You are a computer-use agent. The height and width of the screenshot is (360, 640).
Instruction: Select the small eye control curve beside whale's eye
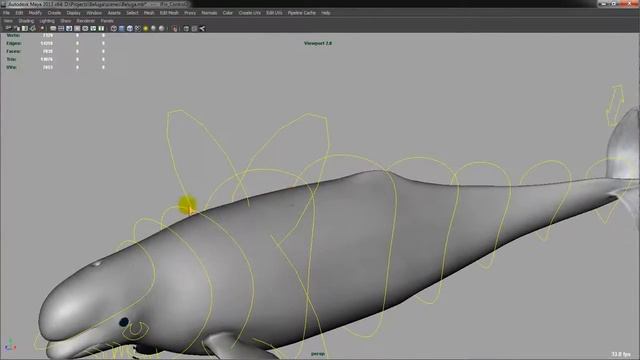point(137,330)
